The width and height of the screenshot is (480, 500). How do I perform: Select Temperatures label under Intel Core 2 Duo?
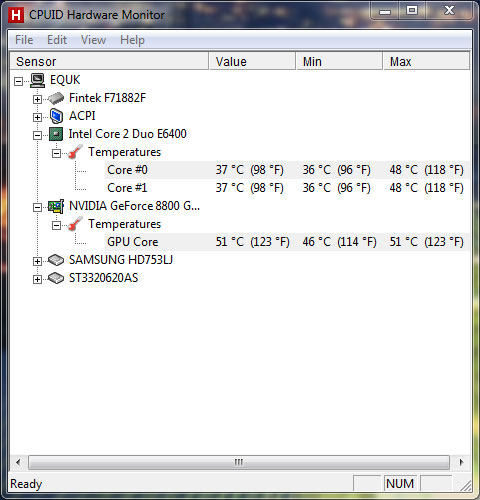[x=124, y=152]
